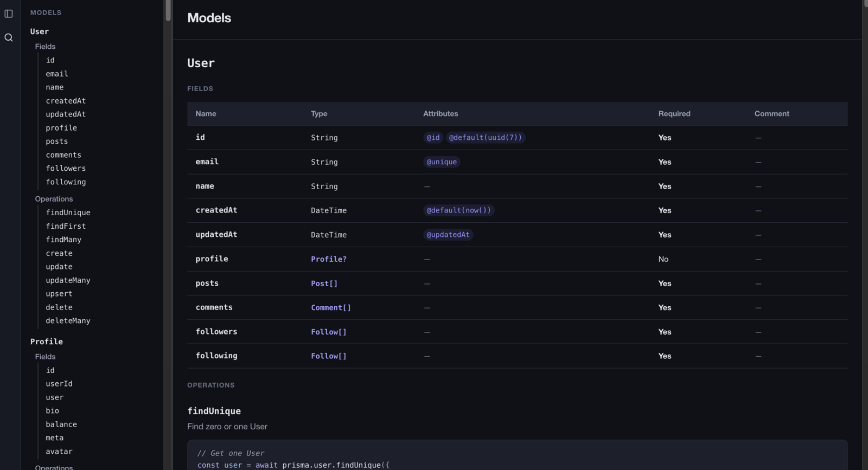The height and width of the screenshot is (470, 868).
Task: Click the @default(now()) attribute badge
Action: point(459,210)
